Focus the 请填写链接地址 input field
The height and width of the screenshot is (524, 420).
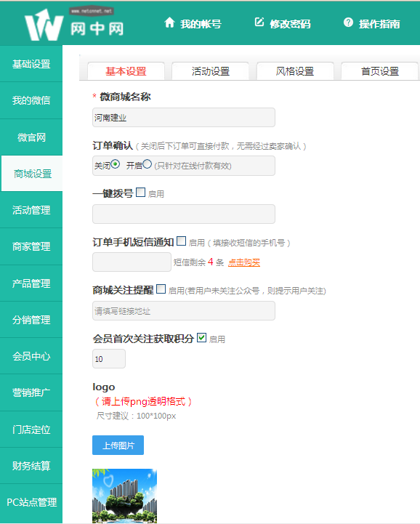(x=184, y=311)
